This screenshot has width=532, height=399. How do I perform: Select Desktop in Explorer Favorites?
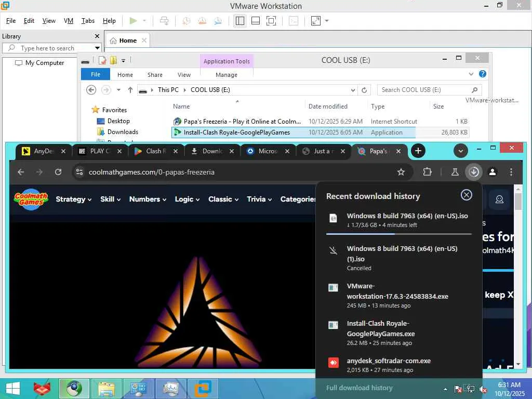click(x=113, y=121)
